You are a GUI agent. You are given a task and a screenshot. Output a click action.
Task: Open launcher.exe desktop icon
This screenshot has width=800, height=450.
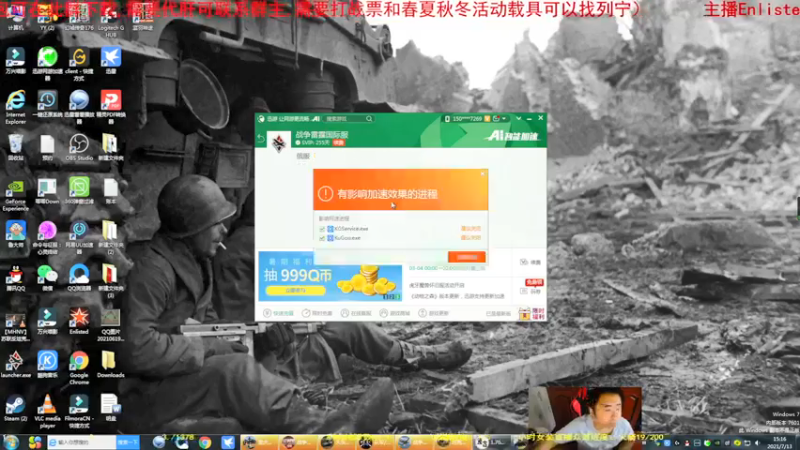tap(15, 365)
